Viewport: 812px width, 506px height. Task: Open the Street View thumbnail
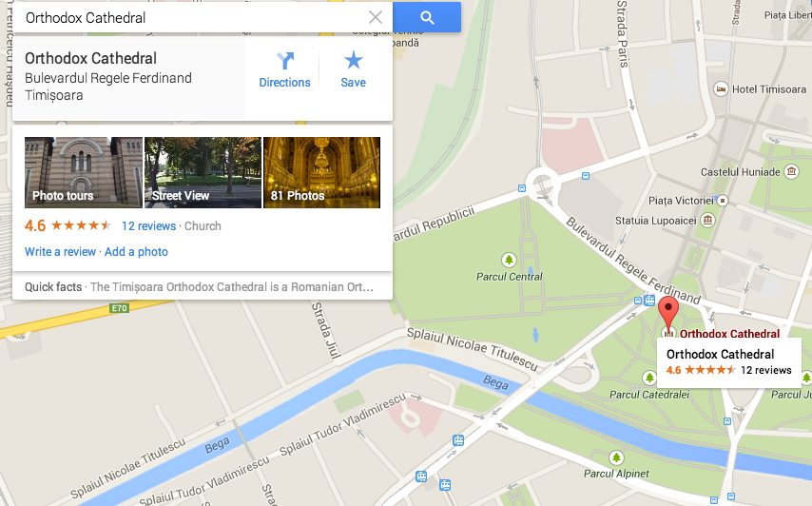[x=203, y=172]
